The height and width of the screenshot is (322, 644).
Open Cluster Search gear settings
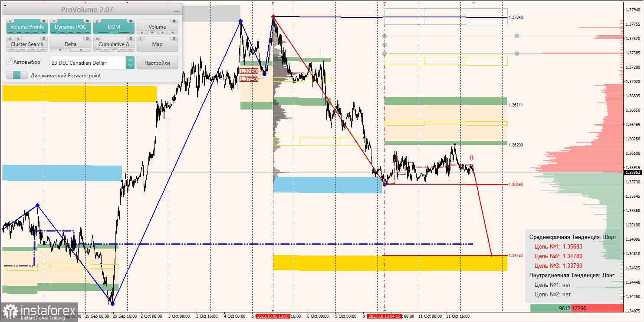(43, 38)
